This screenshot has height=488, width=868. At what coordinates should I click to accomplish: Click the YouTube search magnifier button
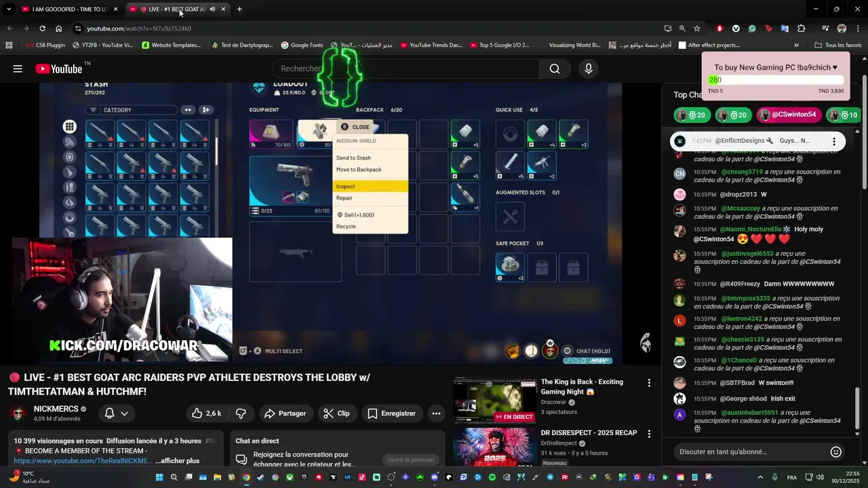coord(555,68)
